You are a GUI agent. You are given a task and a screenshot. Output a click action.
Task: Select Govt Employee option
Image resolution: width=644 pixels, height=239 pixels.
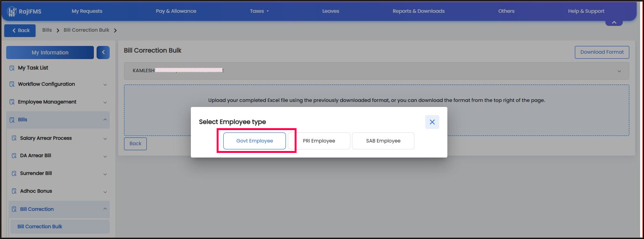coord(255,141)
